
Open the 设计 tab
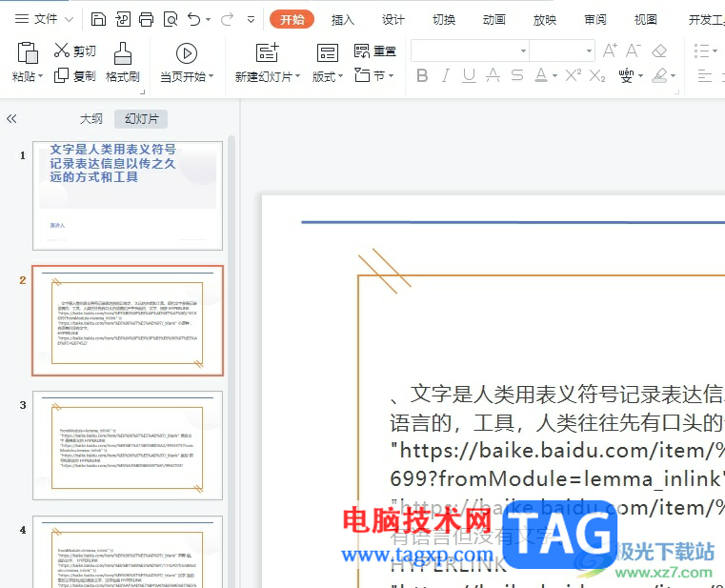393,19
